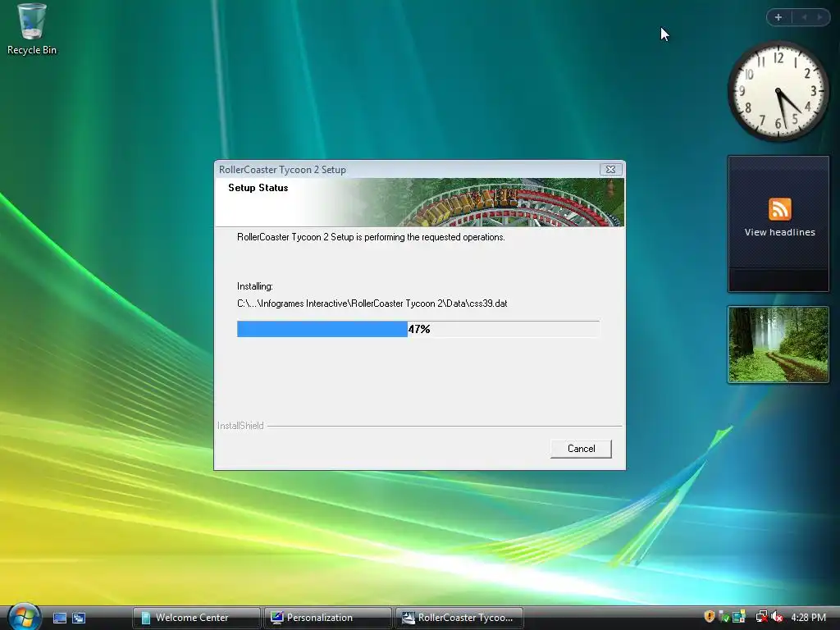Click the forest slideshow gadget picture
The width and height of the screenshot is (840, 630).
coord(778,345)
